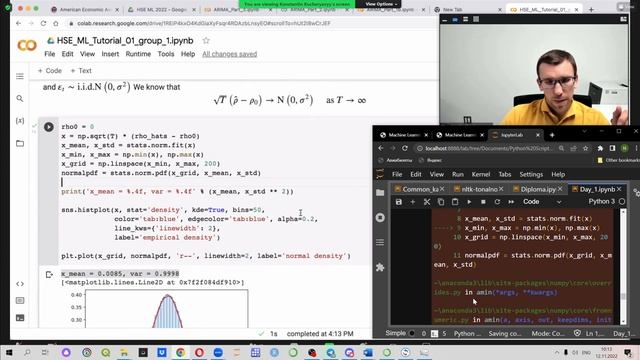Open Colab variables {x} sidebar icon
This screenshot has height=360, width=640.
pyautogui.click(x=20, y=121)
